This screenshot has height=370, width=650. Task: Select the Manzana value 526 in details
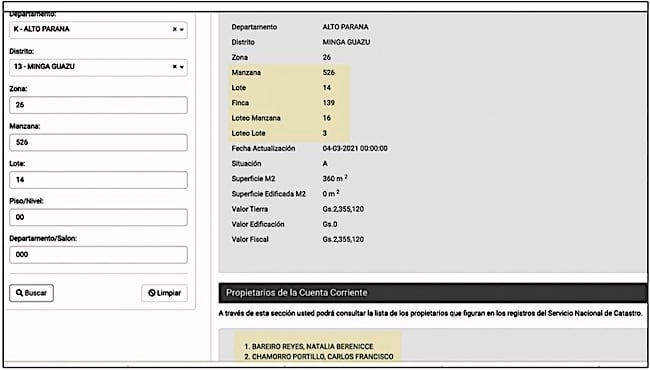click(328, 73)
